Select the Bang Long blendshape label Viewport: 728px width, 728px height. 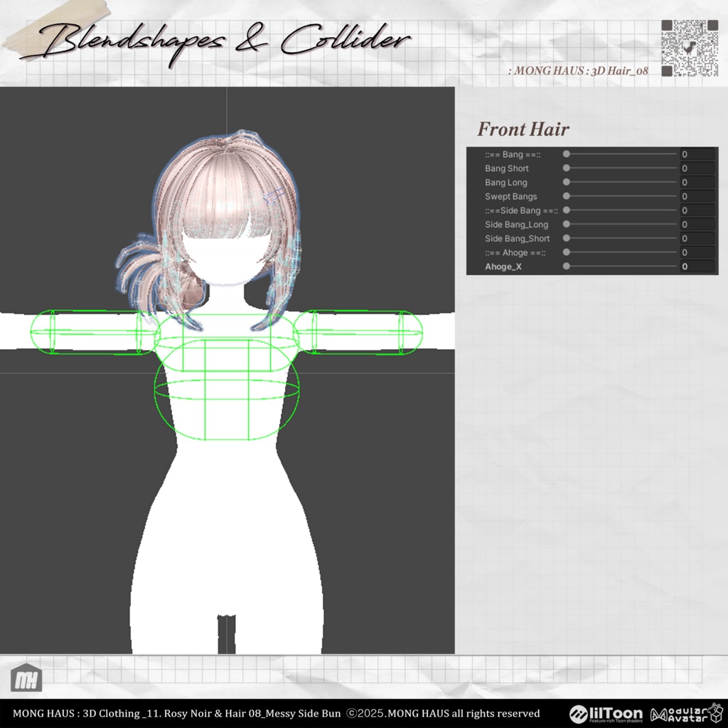click(505, 183)
